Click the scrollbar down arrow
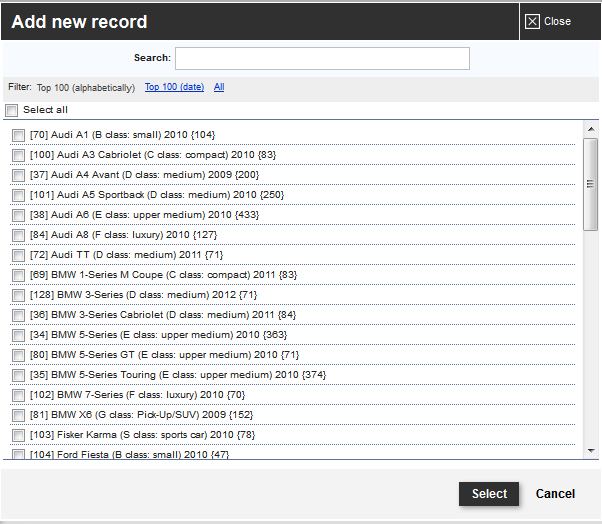 pos(591,451)
